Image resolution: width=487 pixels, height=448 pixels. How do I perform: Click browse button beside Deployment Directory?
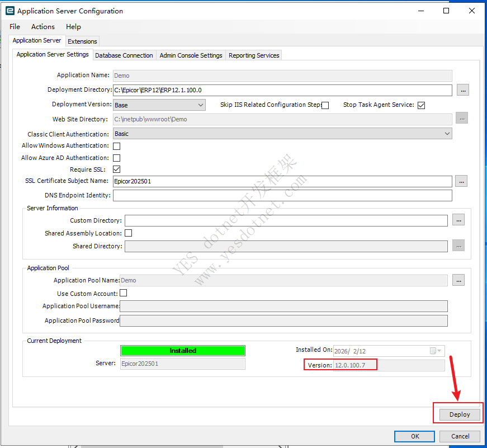pyautogui.click(x=462, y=90)
